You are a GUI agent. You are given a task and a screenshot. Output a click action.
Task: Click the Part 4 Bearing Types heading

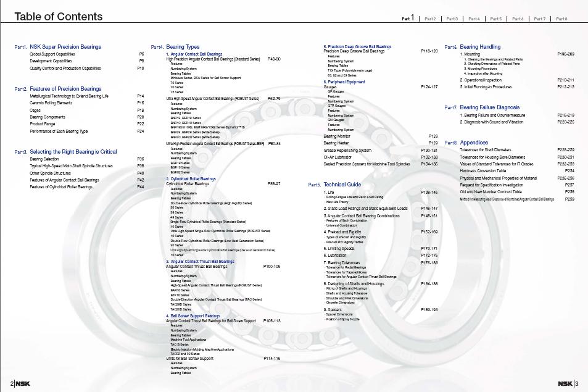(x=183, y=47)
